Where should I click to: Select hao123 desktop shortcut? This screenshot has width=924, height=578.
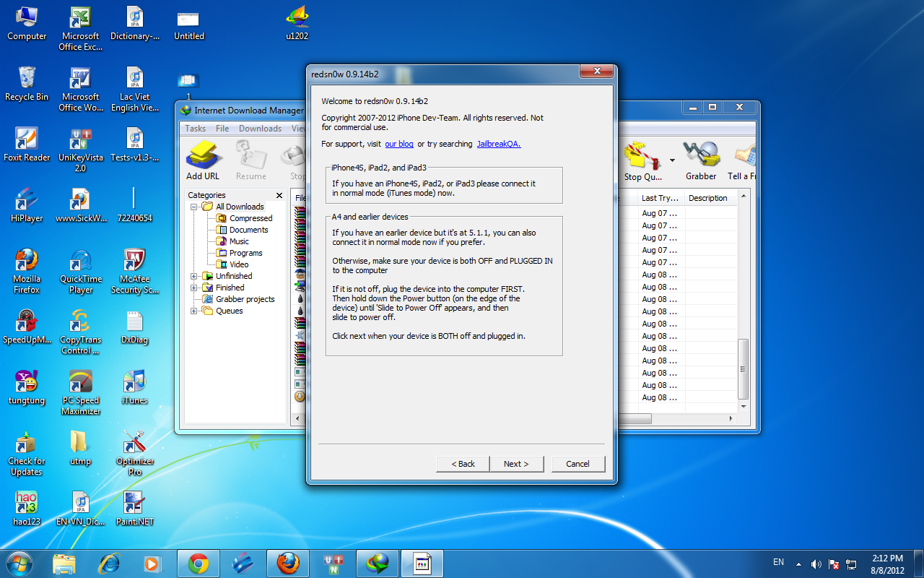[27, 509]
